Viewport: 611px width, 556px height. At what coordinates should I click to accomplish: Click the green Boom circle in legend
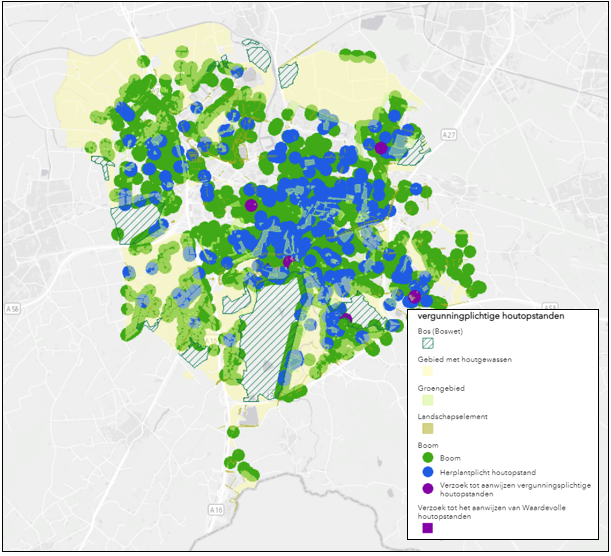pos(428,457)
